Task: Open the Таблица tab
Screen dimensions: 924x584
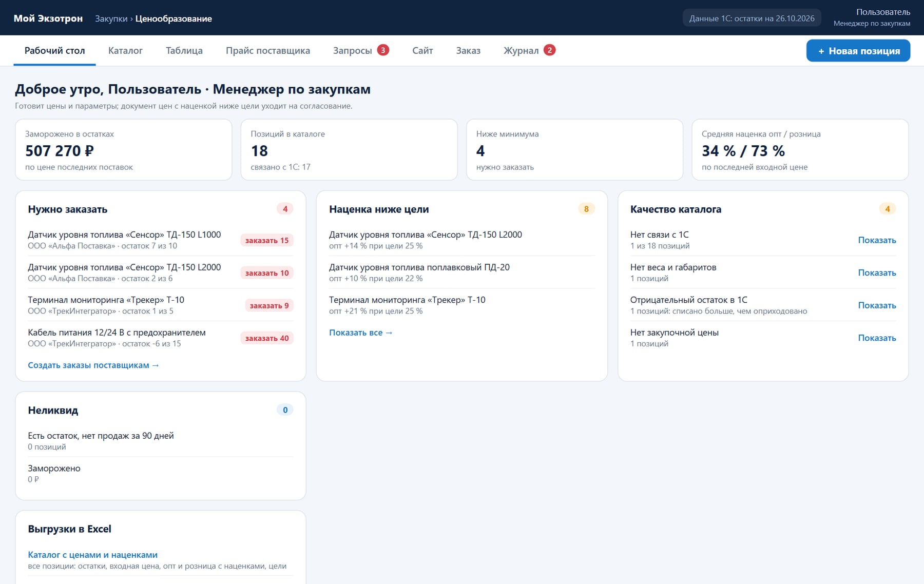Action: coord(184,50)
